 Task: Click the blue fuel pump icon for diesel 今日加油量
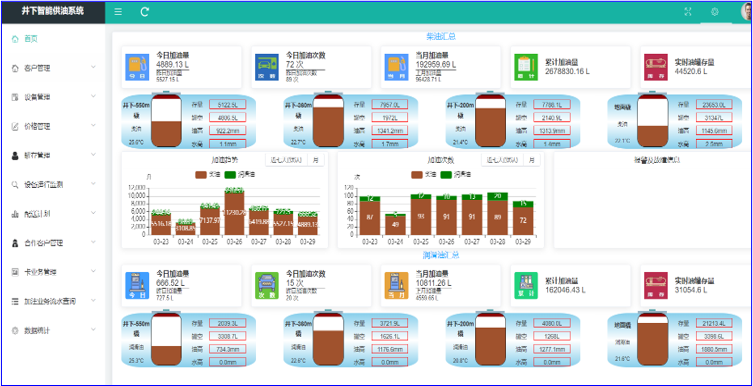[137, 67]
